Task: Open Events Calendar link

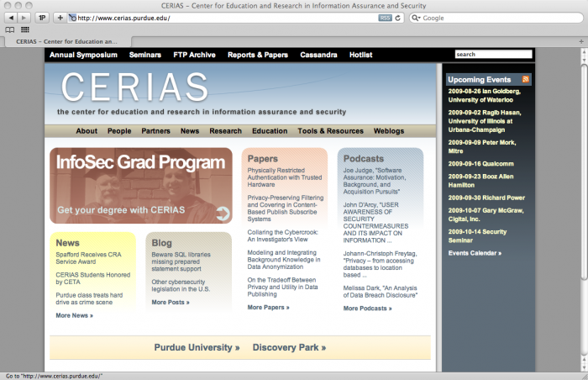Action: point(475,253)
